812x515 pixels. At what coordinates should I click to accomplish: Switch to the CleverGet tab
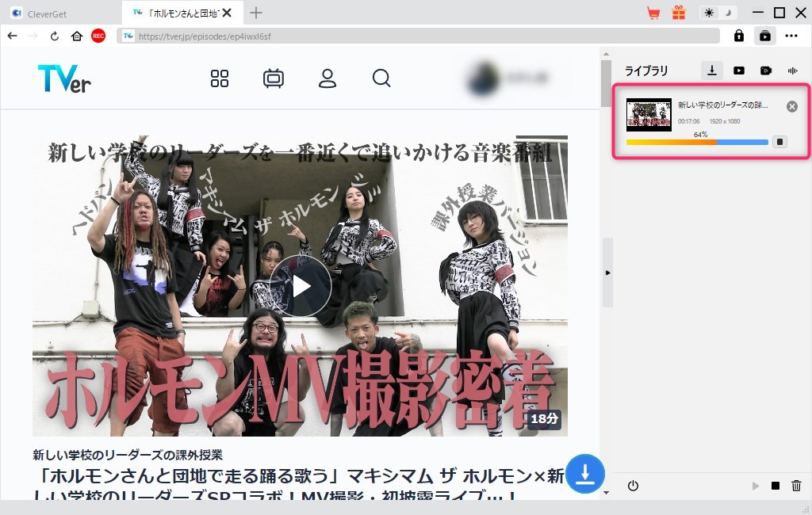tap(61, 13)
